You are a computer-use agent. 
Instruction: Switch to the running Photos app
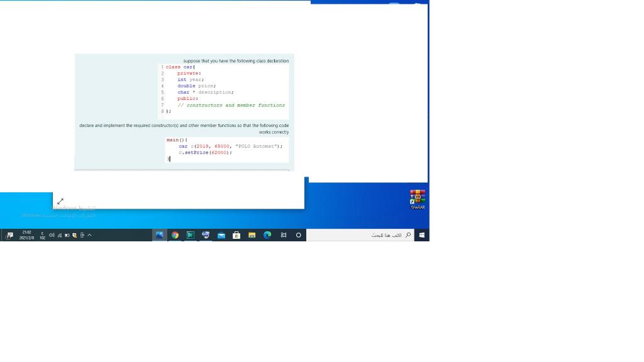tap(159, 234)
